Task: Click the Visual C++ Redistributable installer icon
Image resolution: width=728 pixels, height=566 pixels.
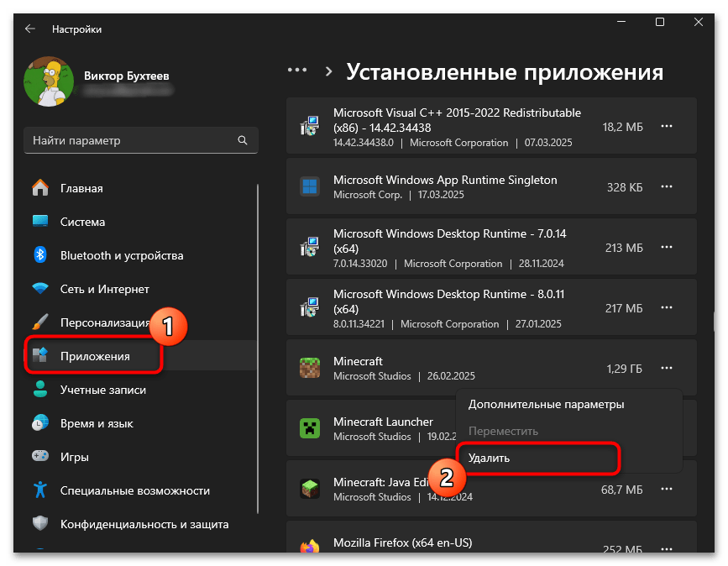Action: (310, 126)
